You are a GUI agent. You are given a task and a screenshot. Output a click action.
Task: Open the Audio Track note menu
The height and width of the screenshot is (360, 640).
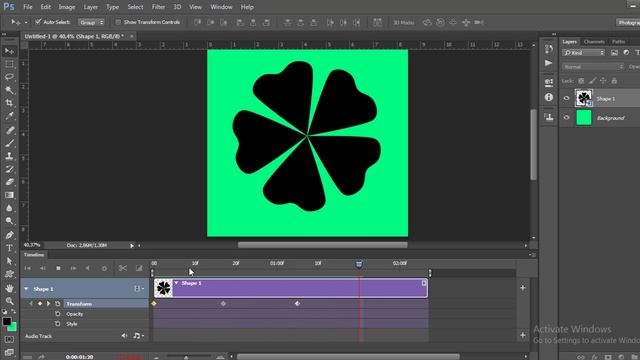click(x=138, y=336)
